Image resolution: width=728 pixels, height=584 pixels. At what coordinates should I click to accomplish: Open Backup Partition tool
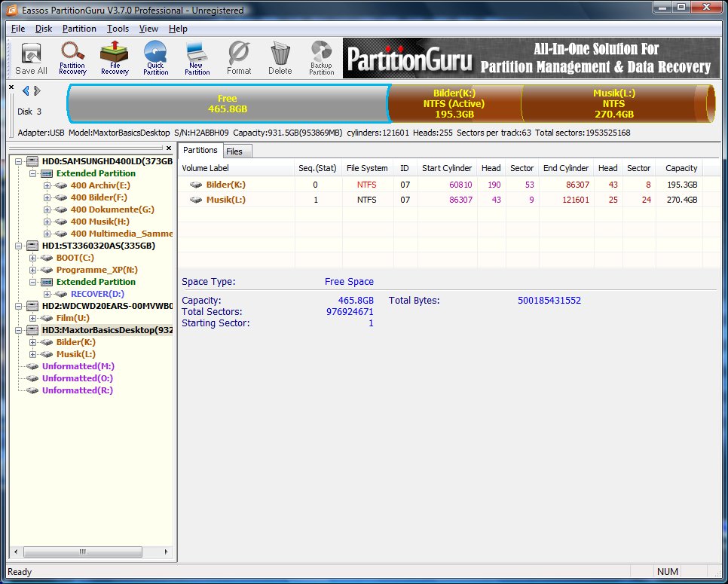click(x=321, y=58)
